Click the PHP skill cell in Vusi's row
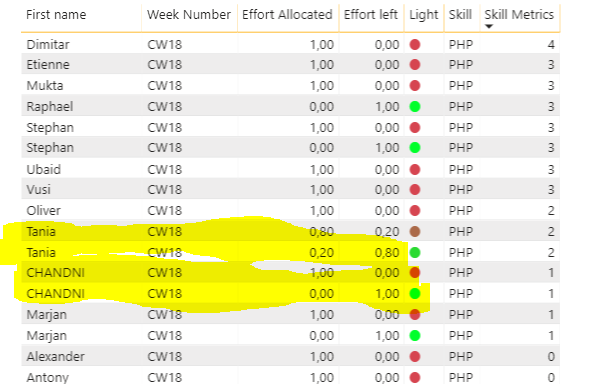 [x=461, y=190]
